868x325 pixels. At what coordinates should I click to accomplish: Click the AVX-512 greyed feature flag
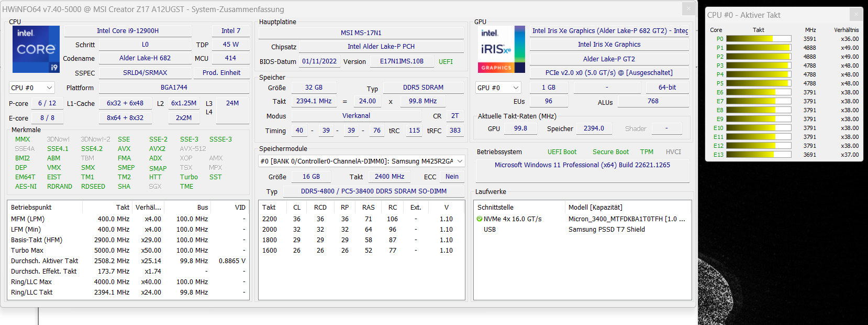pyautogui.click(x=193, y=149)
